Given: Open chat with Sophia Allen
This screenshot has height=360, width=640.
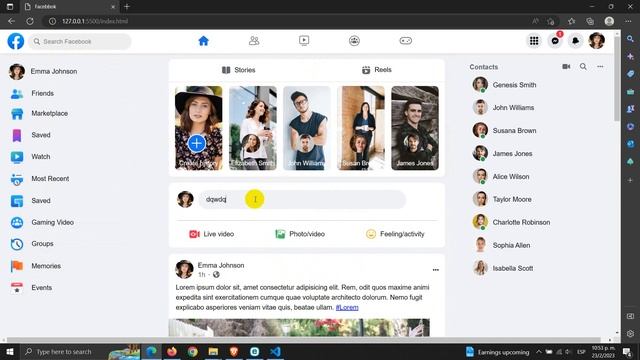Looking at the screenshot, I should click(501, 245).
